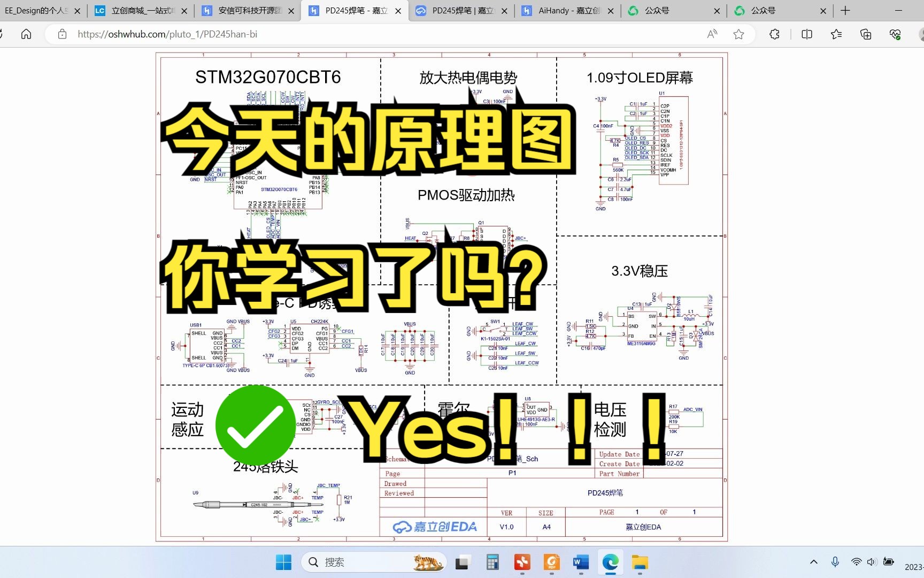Click the read aloud icon
This screenshot has height=578, width=924.
tap(712, 34)
